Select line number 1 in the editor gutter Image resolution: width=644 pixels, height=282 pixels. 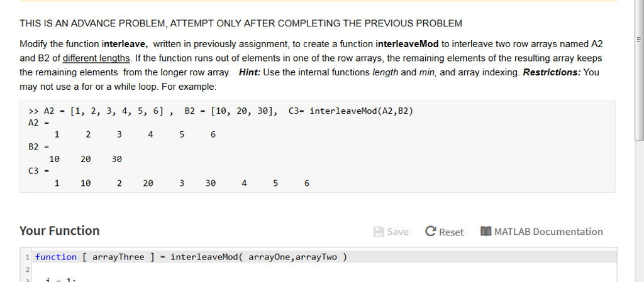coord(27,258)
